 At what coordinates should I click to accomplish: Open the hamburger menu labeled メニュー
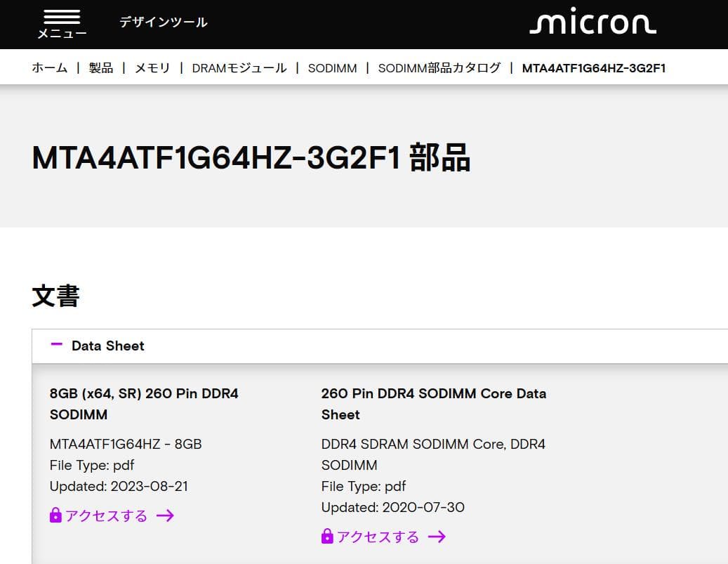[x=60, y=21]
